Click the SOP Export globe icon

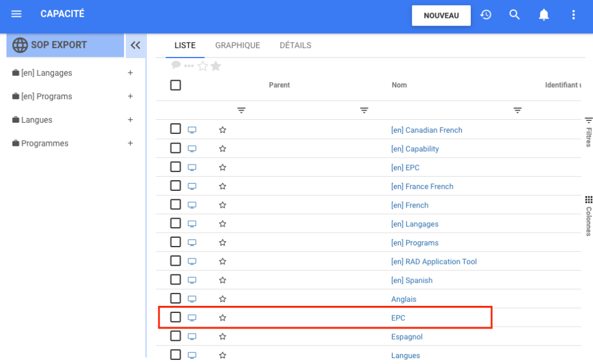click(x=20, y=45)
